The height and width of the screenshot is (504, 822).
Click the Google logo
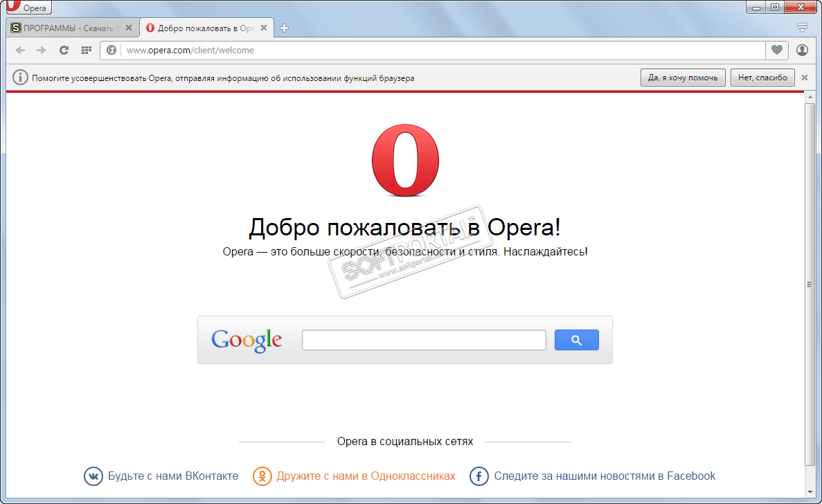[247, 341]
